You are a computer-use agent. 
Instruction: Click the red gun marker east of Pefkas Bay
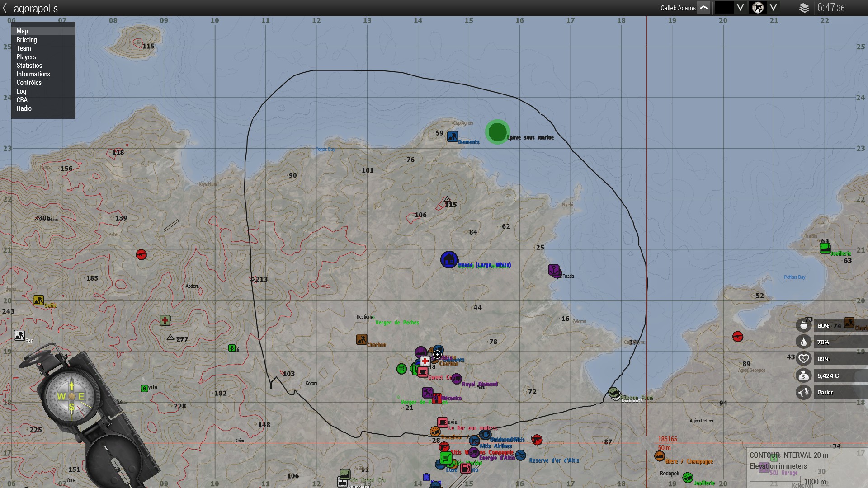coord(738,337)
